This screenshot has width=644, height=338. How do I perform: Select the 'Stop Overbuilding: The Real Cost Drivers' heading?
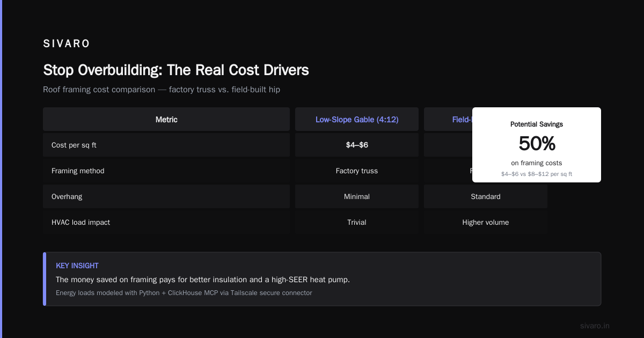[x=176, y=70]
